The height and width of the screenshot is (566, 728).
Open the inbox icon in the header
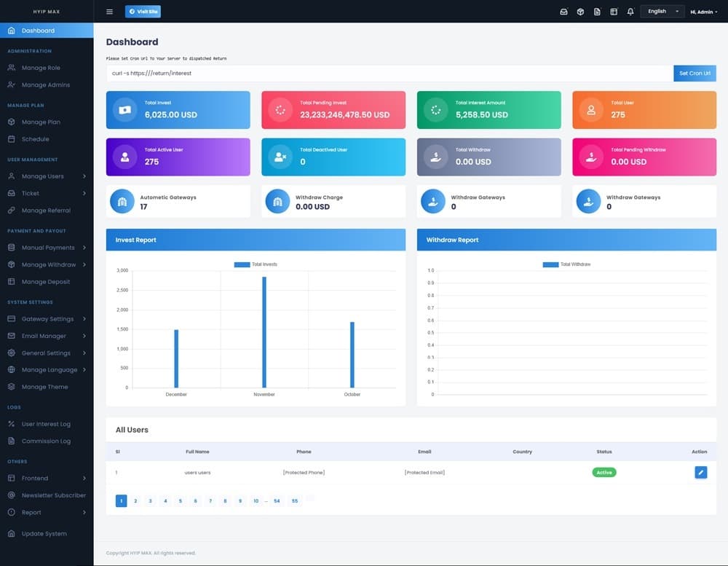[x=563, y=12]
